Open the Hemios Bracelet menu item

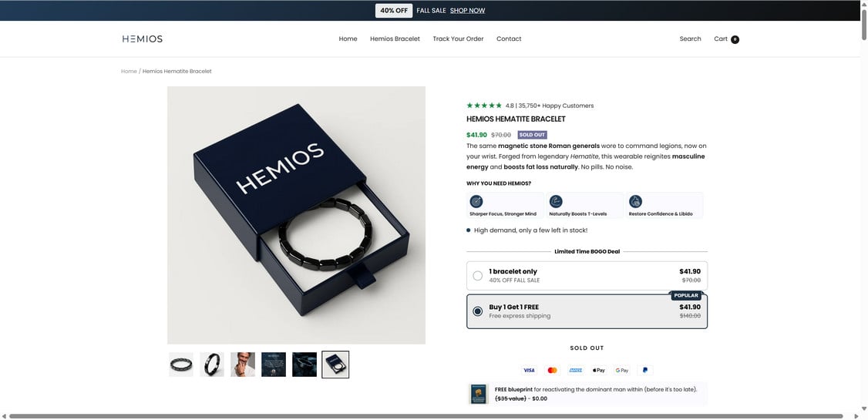pyautogui.click(x=395, y=39)
